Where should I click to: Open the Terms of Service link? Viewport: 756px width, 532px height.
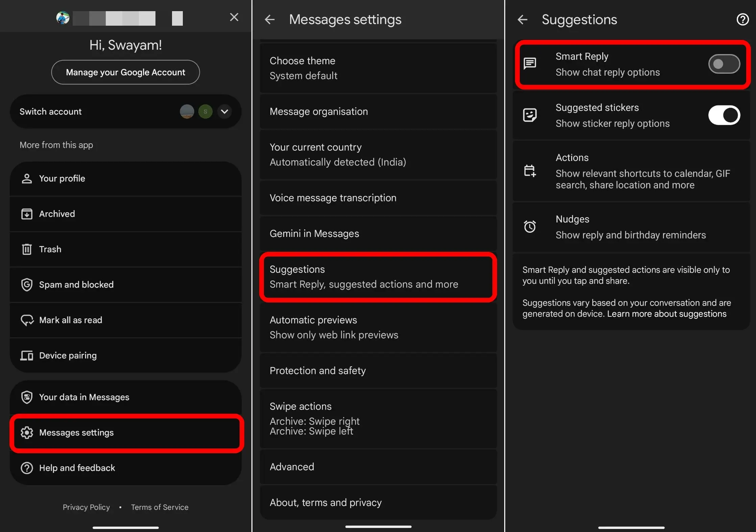(x=160, y=507)
